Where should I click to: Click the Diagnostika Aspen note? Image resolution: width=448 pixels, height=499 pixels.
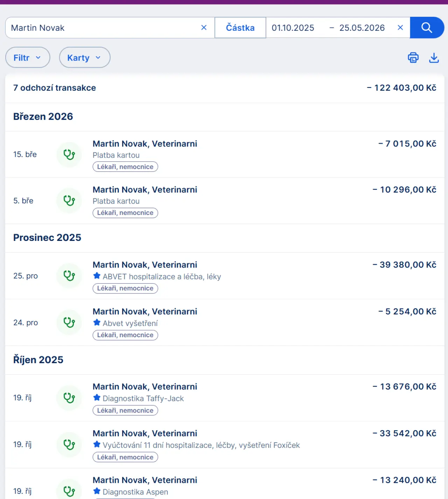pos(135,492)
